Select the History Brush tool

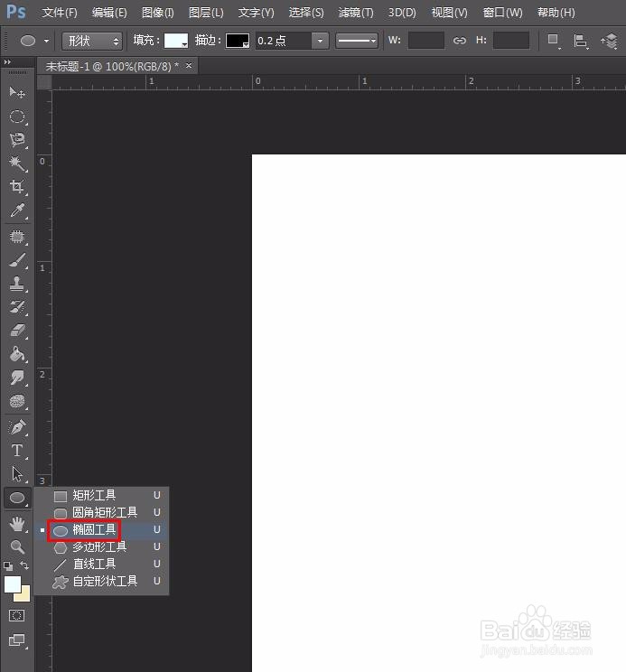click(17, 307)
